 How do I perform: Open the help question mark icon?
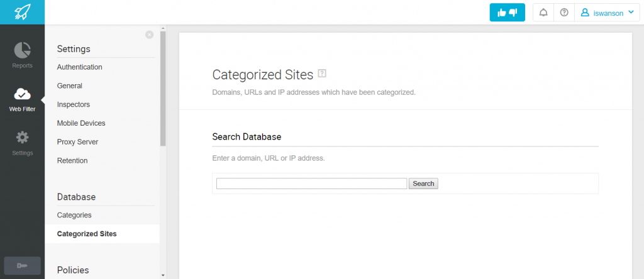tap(564, 13)
